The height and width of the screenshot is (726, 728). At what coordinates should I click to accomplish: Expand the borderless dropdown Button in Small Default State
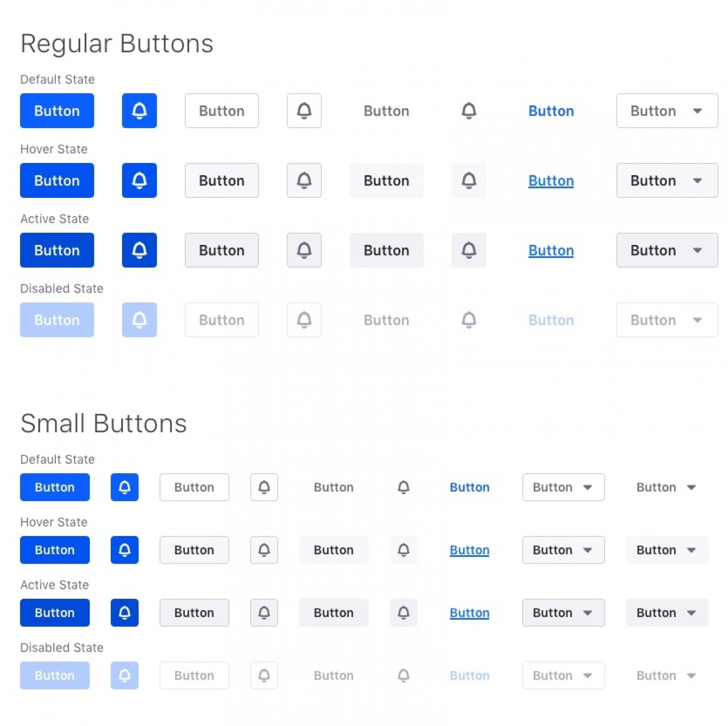tap(667, 487)
